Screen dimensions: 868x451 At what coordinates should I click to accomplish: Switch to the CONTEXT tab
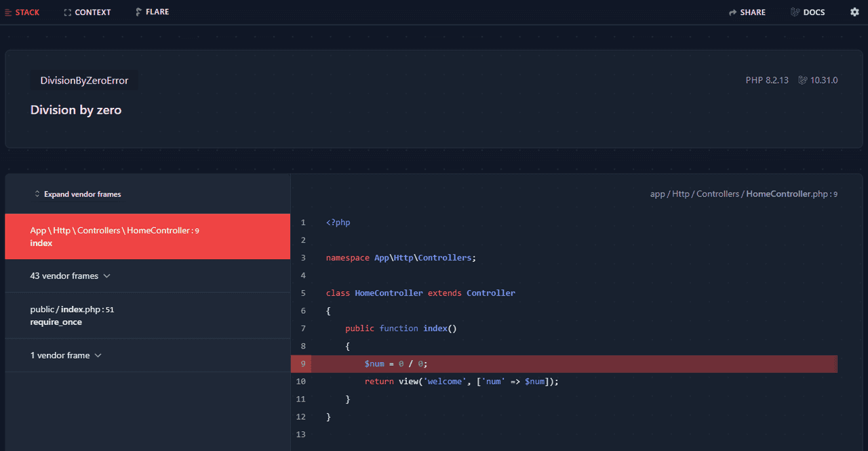click(87, 12)
